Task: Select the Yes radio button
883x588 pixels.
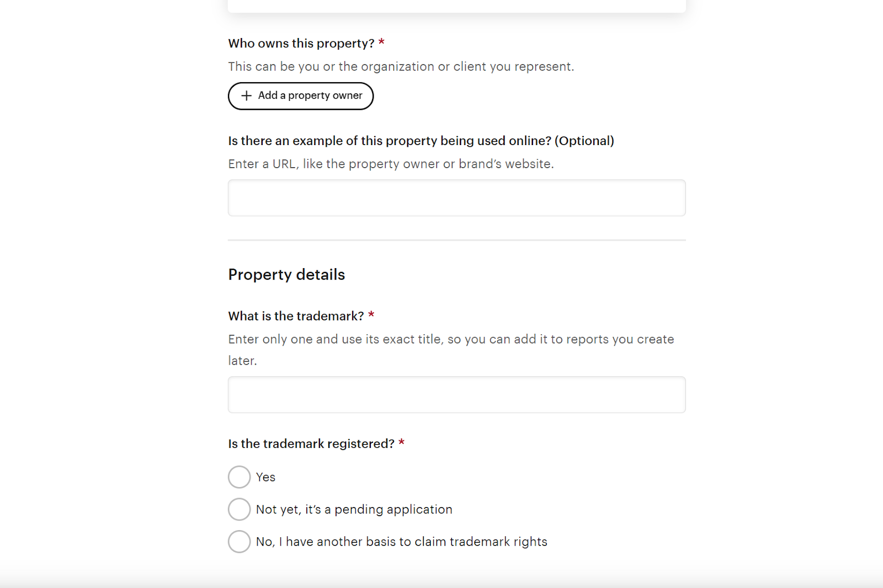Action: 240,477
